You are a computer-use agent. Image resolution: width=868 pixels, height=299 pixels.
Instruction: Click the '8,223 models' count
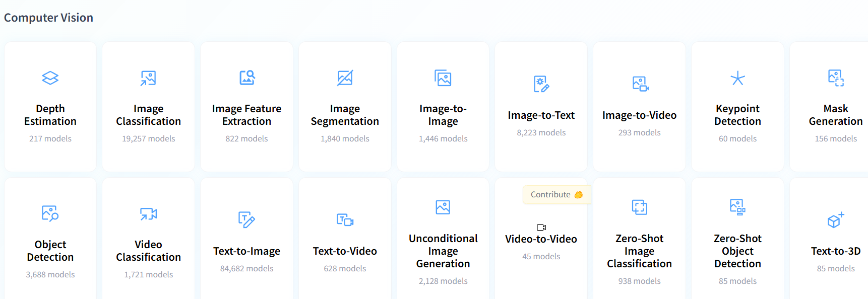click(541, 132)
